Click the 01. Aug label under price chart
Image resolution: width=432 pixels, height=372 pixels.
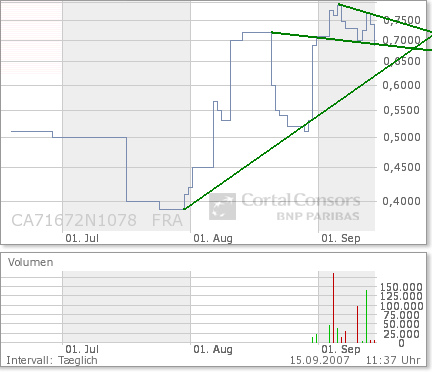213,238
